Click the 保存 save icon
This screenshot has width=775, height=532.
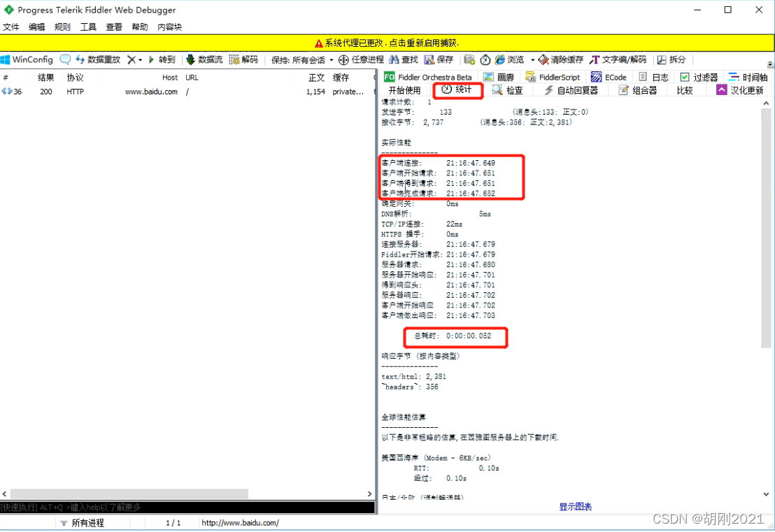(x=429, y=59)
